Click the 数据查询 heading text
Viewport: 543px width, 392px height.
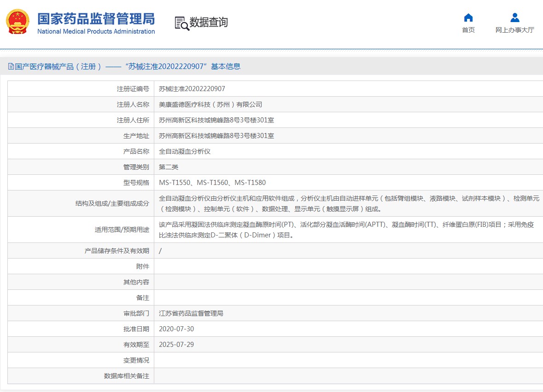click(x=209, y=23)
